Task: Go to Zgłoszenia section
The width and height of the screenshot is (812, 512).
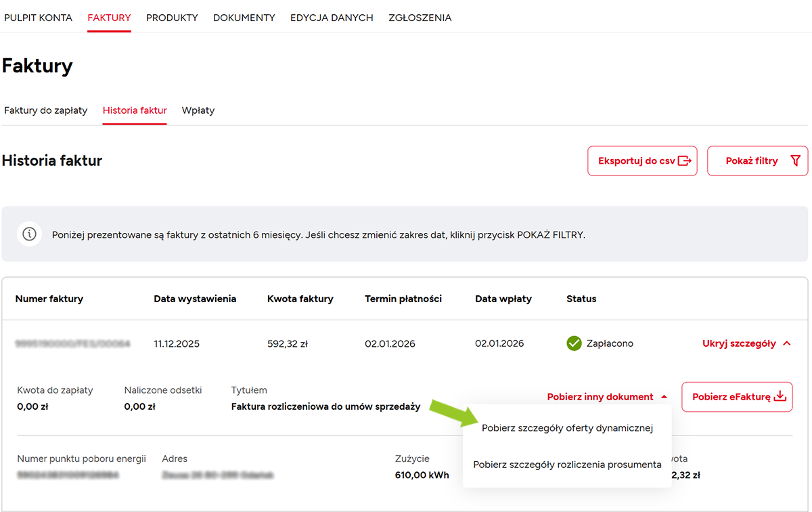Action: click(x=420, y=18)
